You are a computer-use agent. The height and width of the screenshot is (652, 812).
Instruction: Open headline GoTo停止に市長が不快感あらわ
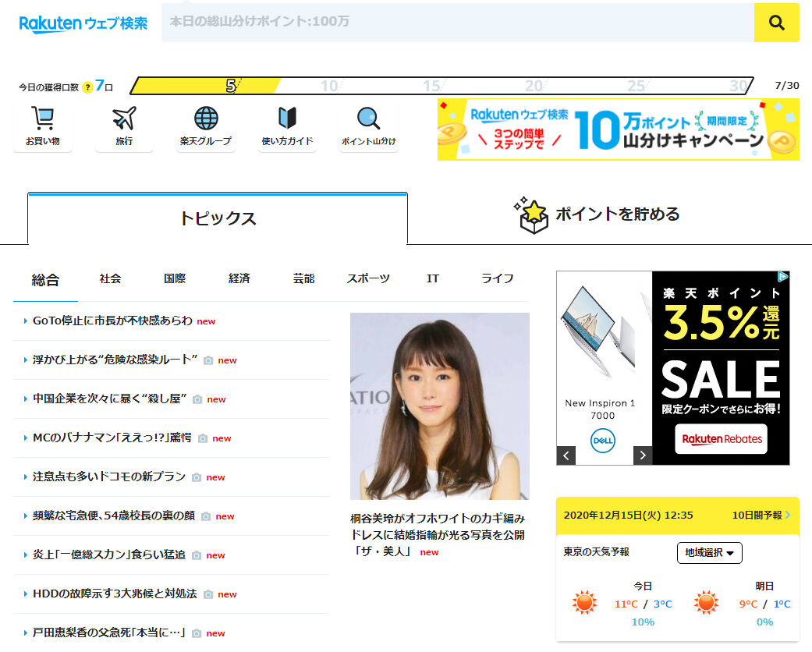[112, 321]
